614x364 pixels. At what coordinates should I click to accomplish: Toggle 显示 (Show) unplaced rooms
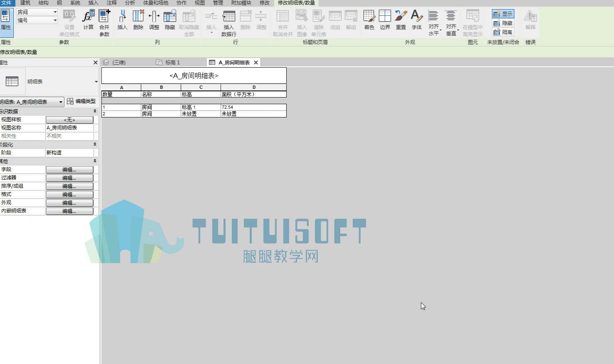tap(503, 14)
